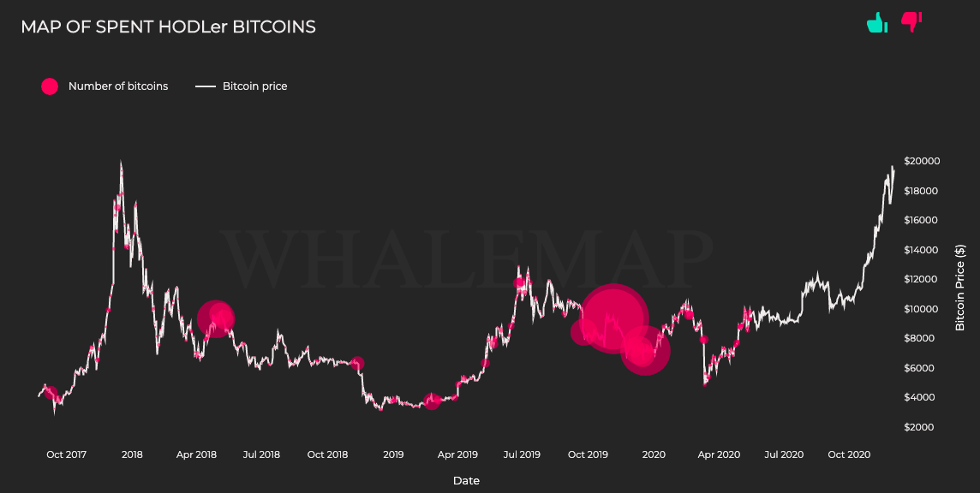The width and height of the screenshot is (980, 493).
Task: Click the $10000 price axis label
Action: point(922,309)
